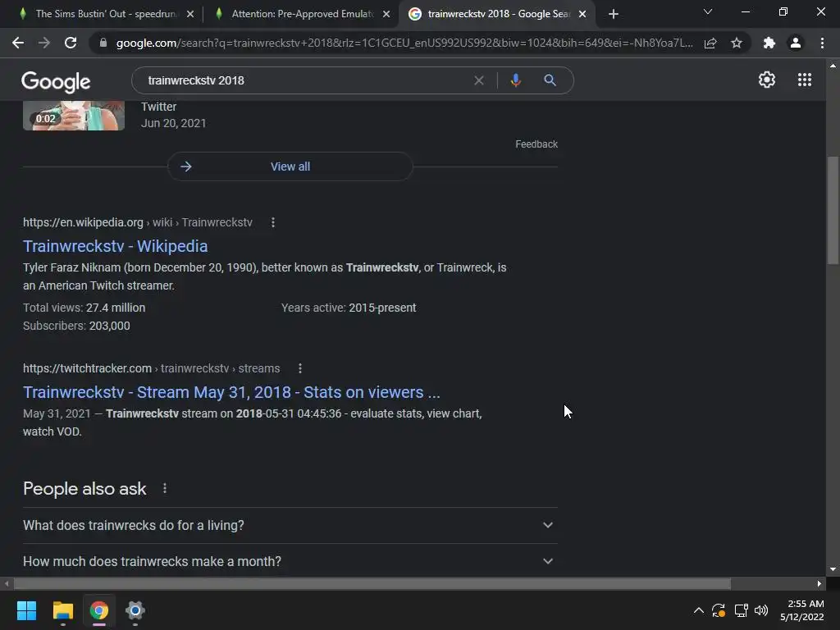Open People also ask options menu
Image resolution: width=840 pixels, height=630 pixels.
click(x=164, y=489)
